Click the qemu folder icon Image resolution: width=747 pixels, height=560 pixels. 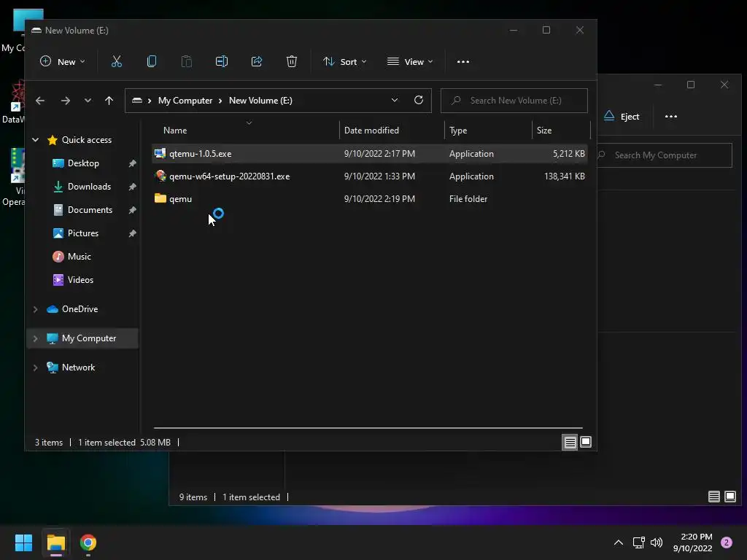pos(160,198)
